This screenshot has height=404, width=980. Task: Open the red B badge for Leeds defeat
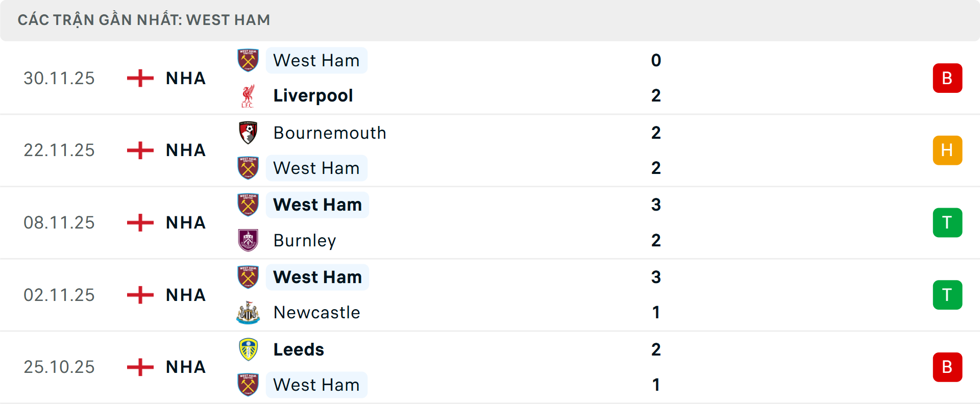click(x=947, y=367)
